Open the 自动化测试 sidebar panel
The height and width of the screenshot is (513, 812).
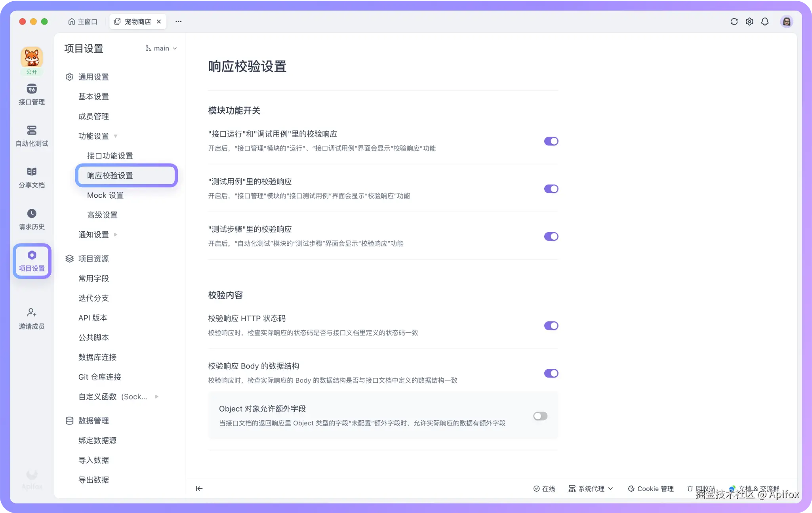tap(32, 137)
